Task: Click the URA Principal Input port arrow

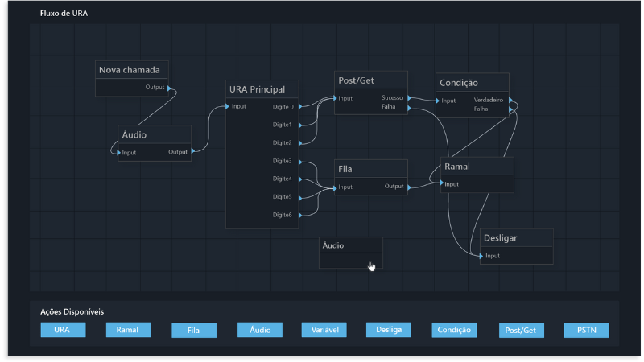Action: click(228, 106)
